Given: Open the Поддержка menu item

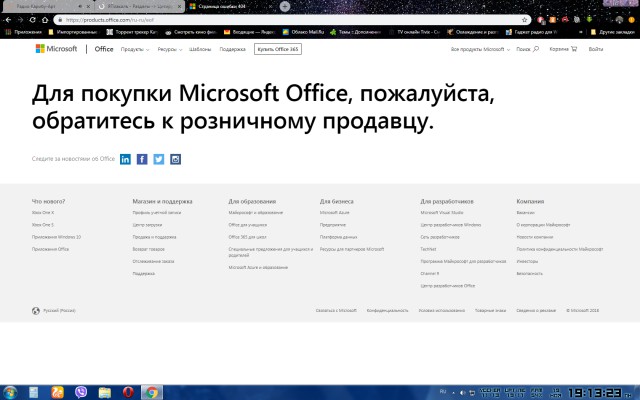Looking at the screenshot, I should pyautogui.click(x=233, y=49).
